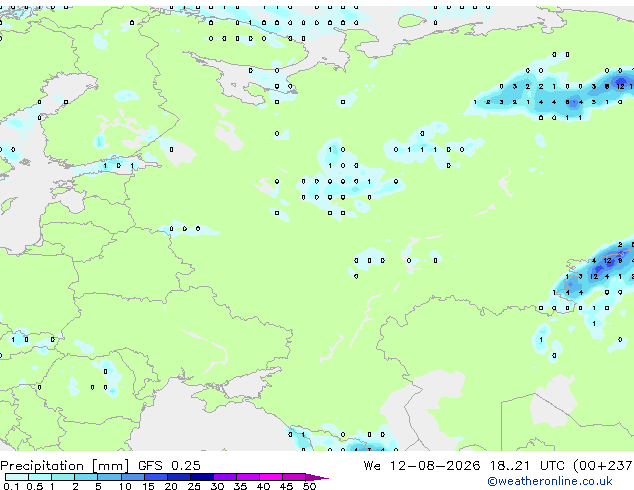Pick the 15–20 mm legend color swatch
The image size is (634, 490).
click(156, 477)
